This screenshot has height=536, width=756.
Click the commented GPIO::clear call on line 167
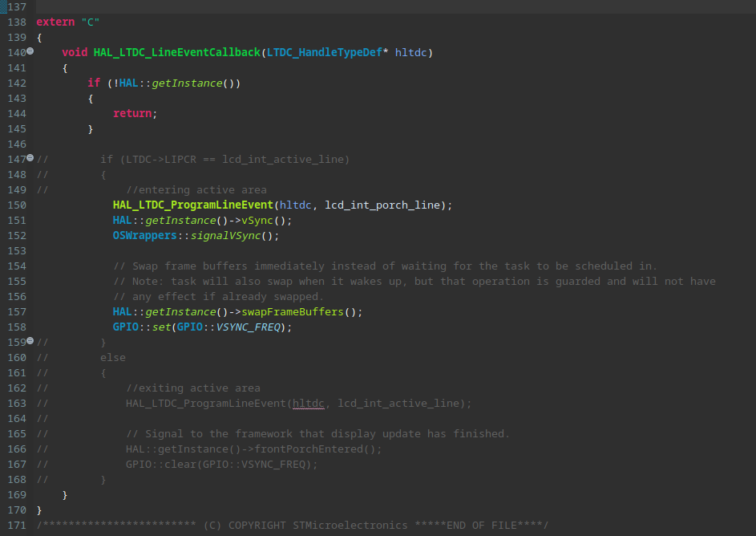[x=222, y=465]
